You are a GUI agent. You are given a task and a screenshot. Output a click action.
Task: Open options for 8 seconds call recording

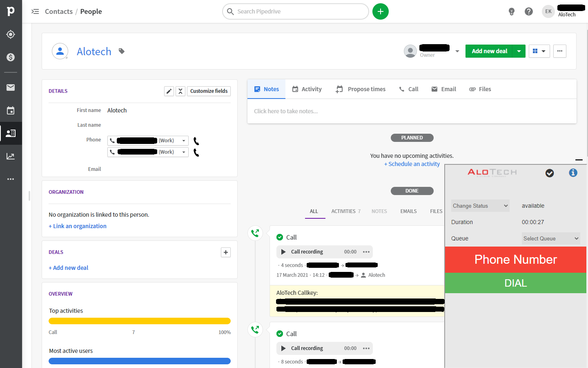[x=366, y=348]
